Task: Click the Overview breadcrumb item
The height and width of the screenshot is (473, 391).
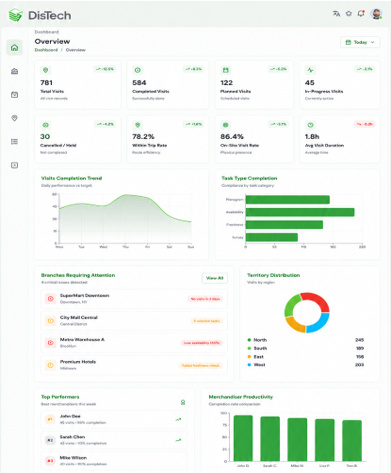Action: [76, 50]
